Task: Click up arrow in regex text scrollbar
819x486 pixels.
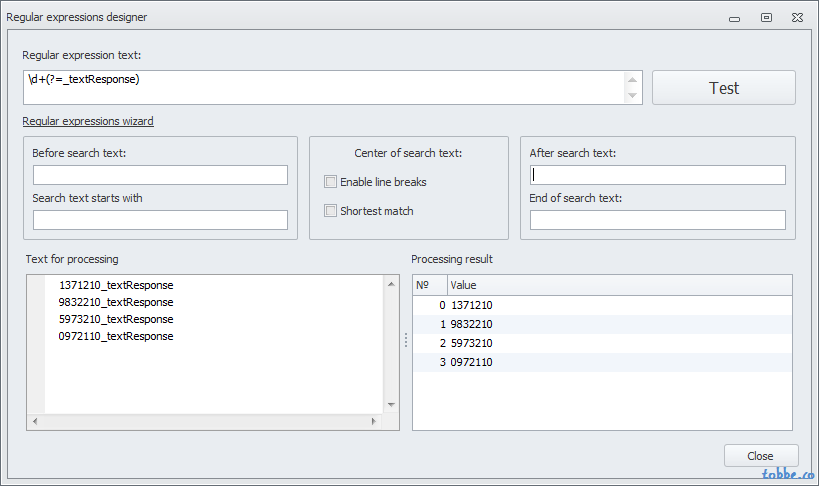Action: (x=633, y=80)
